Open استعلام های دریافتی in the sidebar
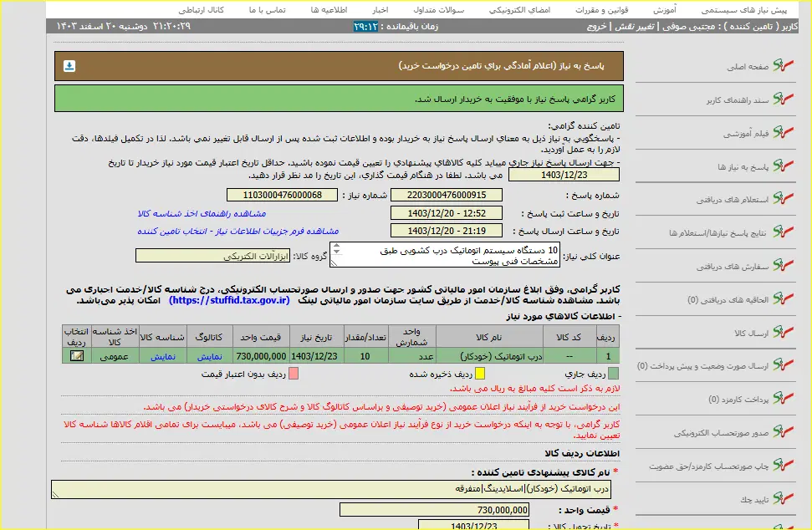The image size is (812, 530). (733, 200)
